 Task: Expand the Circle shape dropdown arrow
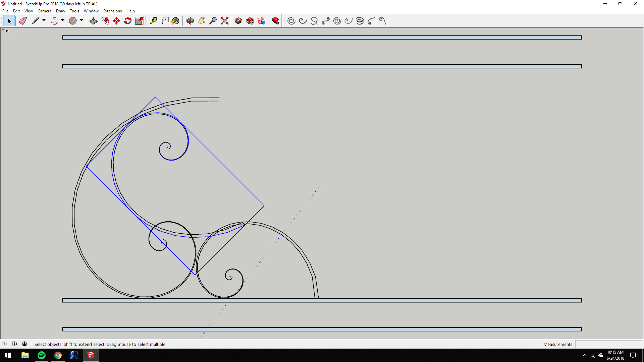[x=82, y=20]
